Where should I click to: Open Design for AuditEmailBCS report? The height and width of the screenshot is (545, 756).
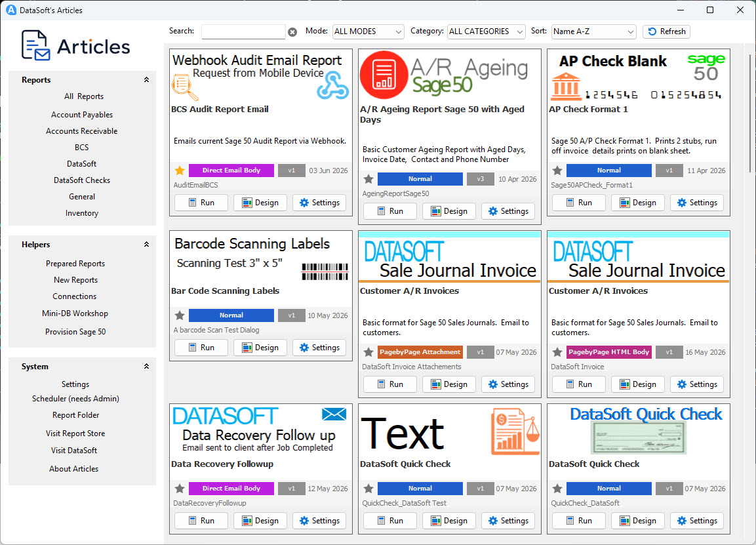260,203
